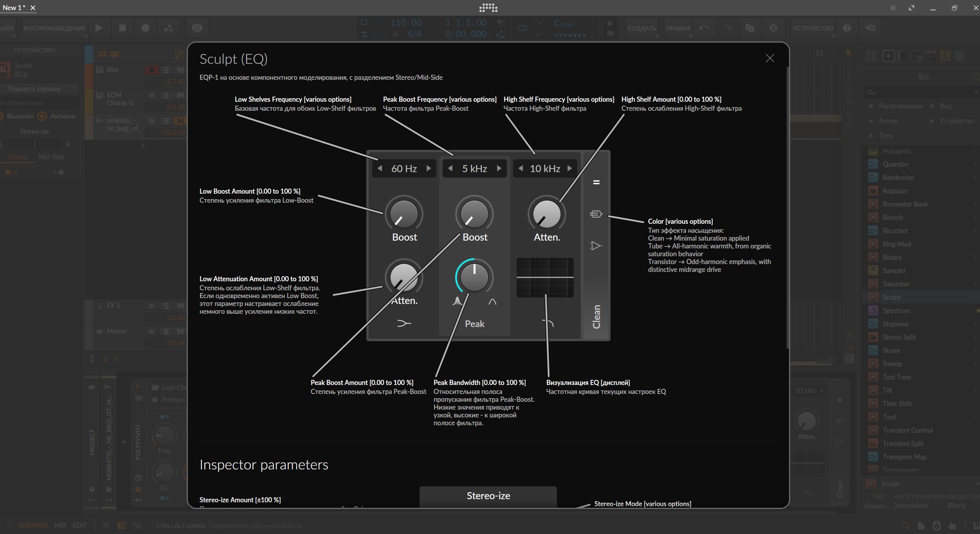980x534 pixels.
Task: Mute the mokhito track
Action: click(x=180, y=121)
